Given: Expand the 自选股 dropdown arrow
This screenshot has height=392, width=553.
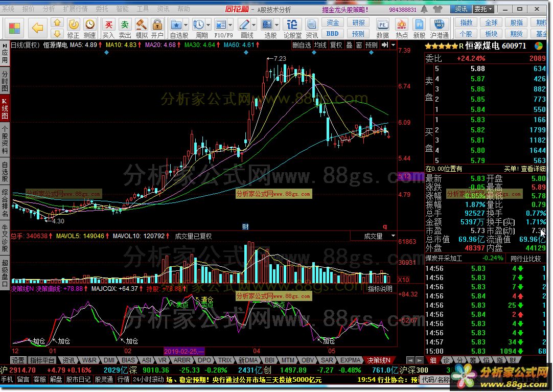Looking at the screenshot, I should [186, 25].
